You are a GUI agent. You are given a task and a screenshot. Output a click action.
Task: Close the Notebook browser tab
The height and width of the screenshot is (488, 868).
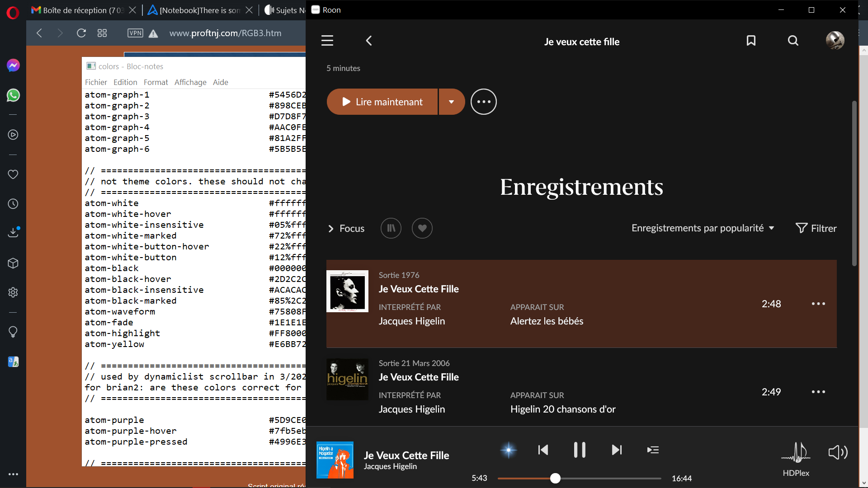coord(249,10)
